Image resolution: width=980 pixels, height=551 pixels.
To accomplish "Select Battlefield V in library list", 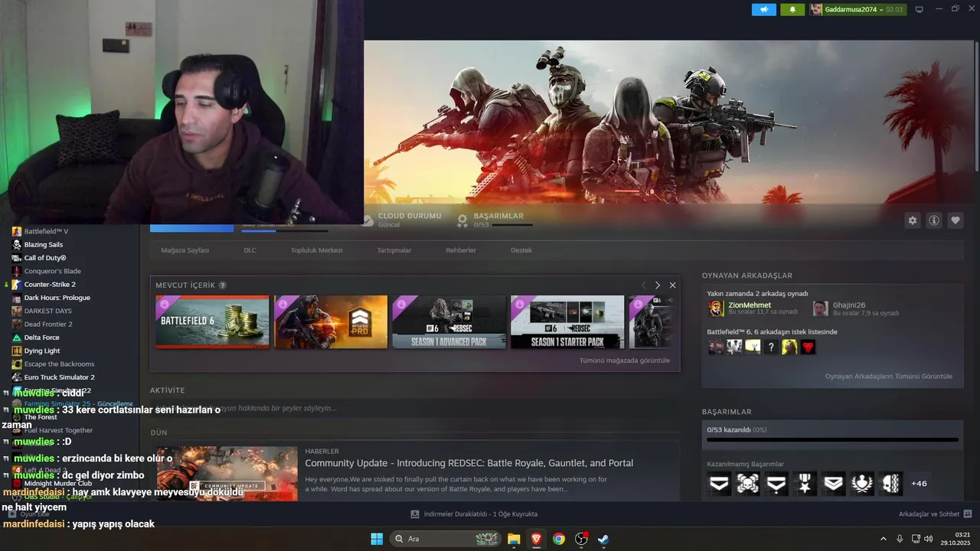I will pos(46,231).
